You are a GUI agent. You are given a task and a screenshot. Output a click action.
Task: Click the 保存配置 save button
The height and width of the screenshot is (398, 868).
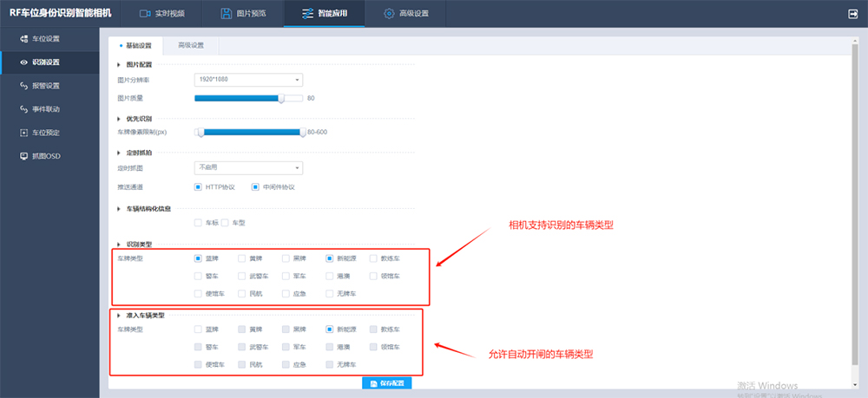387,383
